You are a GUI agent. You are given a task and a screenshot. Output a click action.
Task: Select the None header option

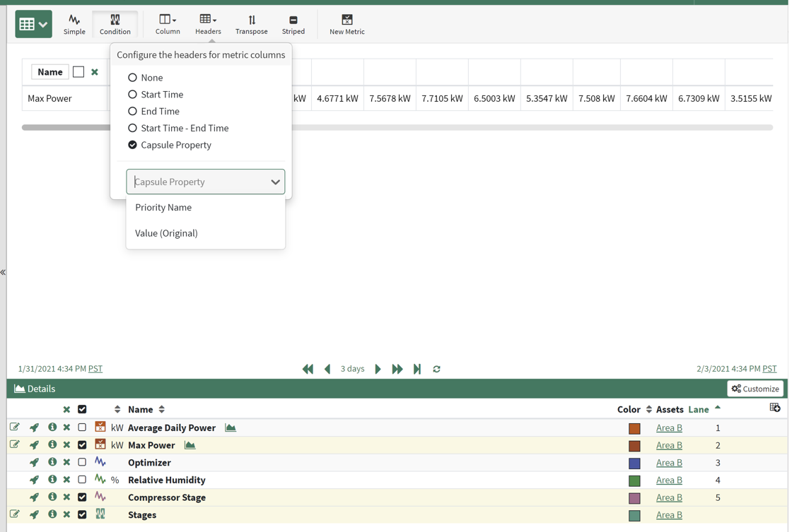[132, 78]
